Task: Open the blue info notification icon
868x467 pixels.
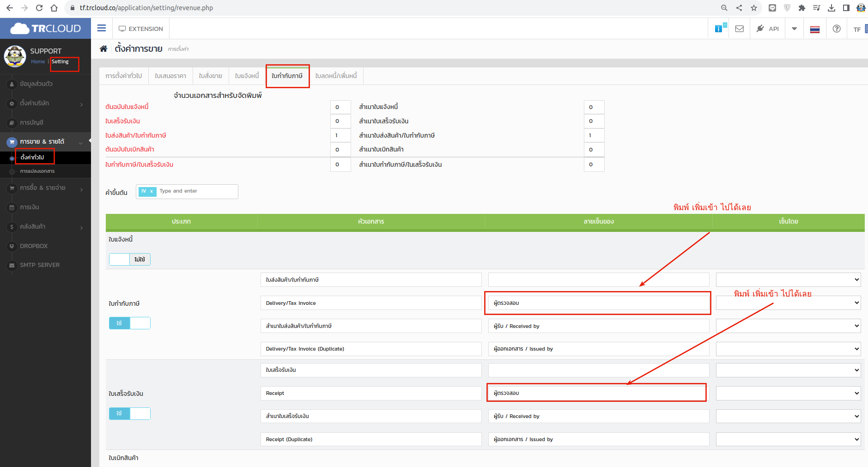Action: (720, 28)
